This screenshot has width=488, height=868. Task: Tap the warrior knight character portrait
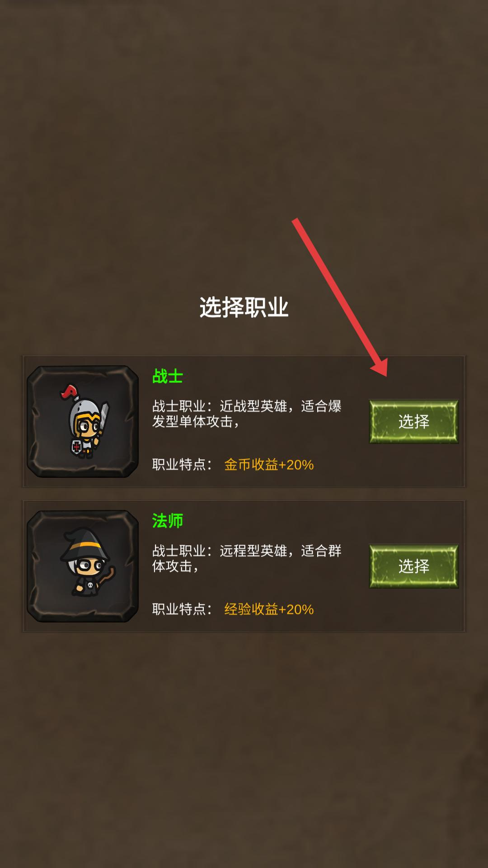(83, 421)
